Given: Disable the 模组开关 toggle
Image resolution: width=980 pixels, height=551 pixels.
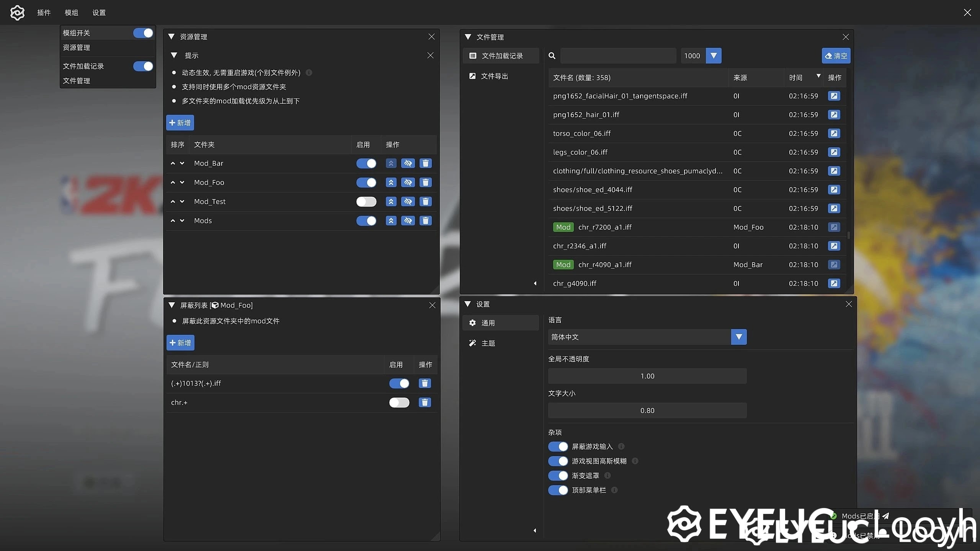Looking at the screenshot, I should pyautogui.click(x=143, y=33).
